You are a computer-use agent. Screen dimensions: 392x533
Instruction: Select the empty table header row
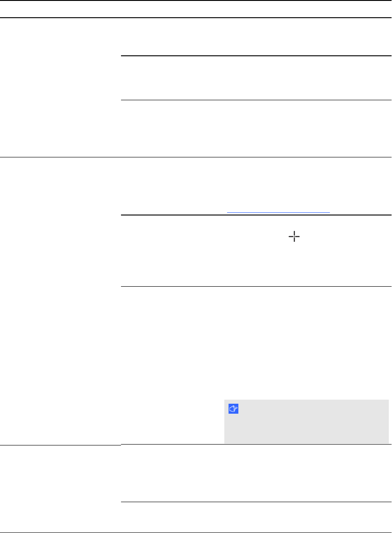pyautogui.click(x=196, y=9)
